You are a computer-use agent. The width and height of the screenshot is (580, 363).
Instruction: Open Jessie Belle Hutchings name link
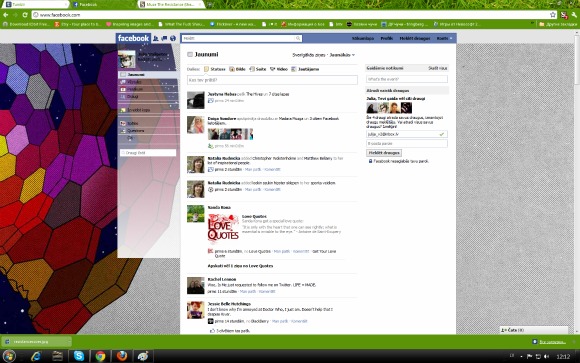(x=229, y=304)
